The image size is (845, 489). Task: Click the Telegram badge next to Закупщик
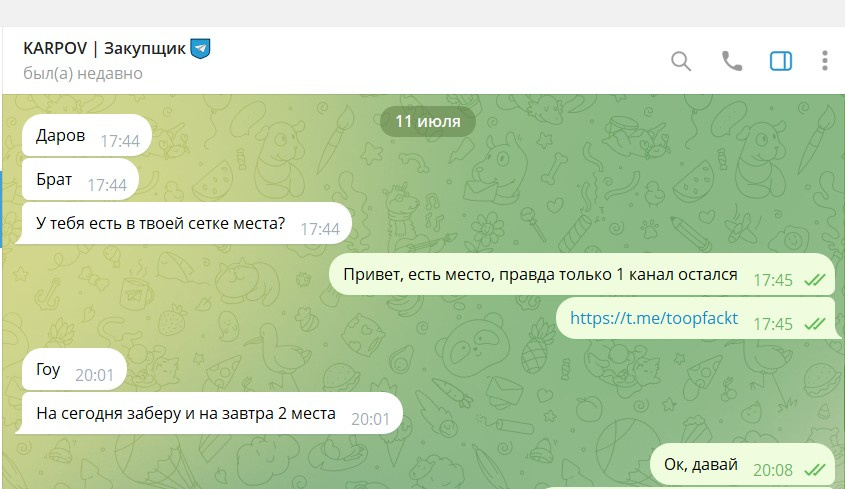point(200,49)
